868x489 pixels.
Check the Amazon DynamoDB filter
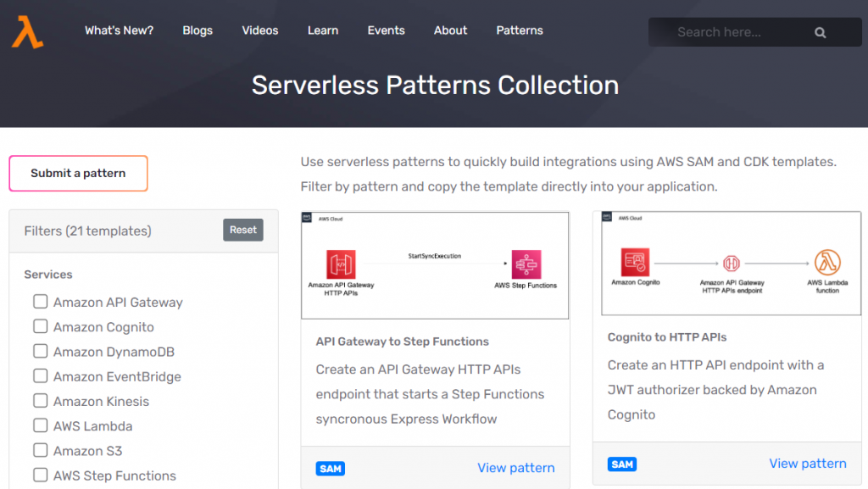tap(40, 352)
